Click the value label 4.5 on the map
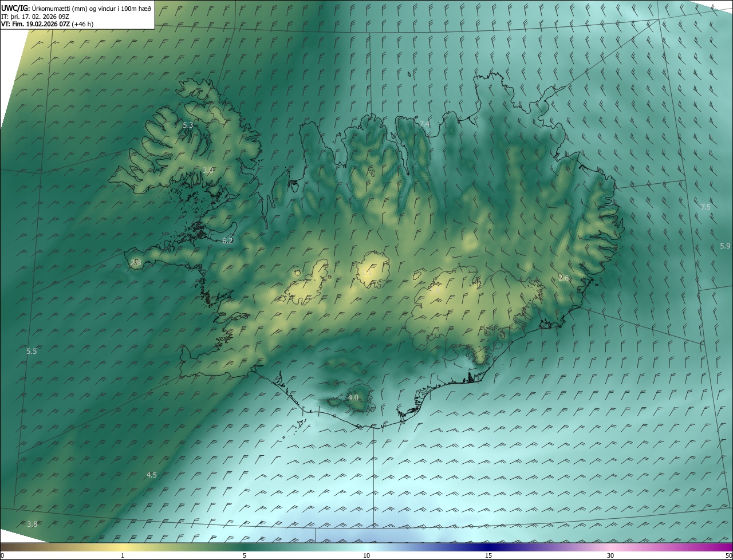This screenshot has width=733, height=560. click(x=152, y=475)
